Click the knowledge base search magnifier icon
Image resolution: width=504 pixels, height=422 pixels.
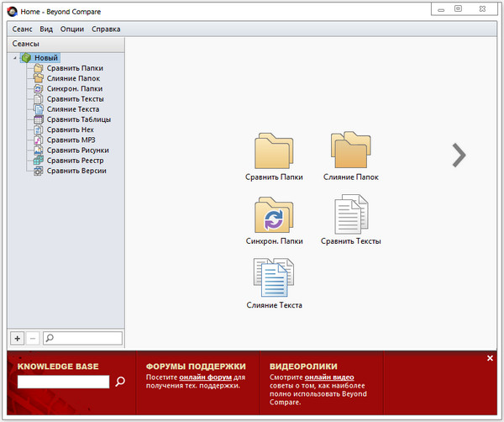click(120, 382)
